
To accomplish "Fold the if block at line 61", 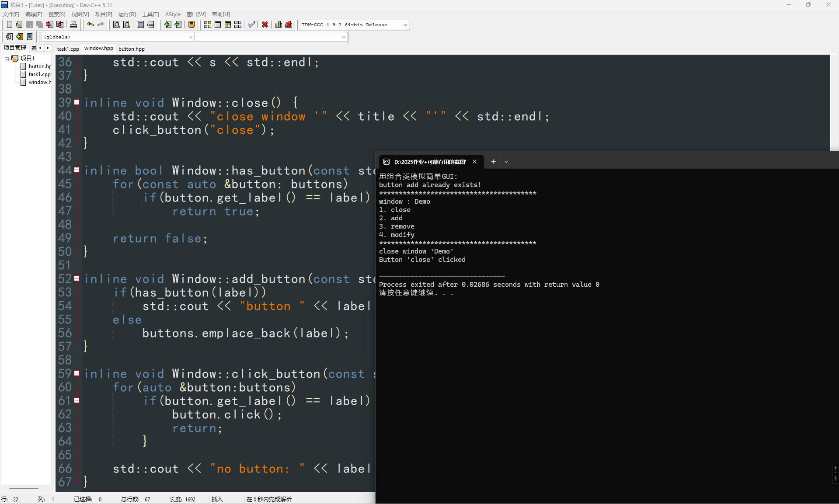I will (77, 400).
